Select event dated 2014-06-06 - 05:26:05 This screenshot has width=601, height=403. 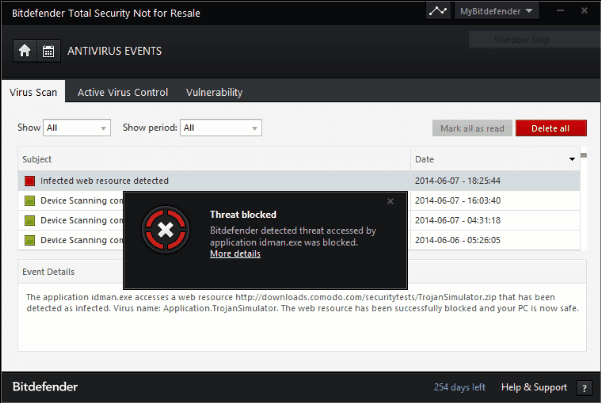click(x=299, y=240)
